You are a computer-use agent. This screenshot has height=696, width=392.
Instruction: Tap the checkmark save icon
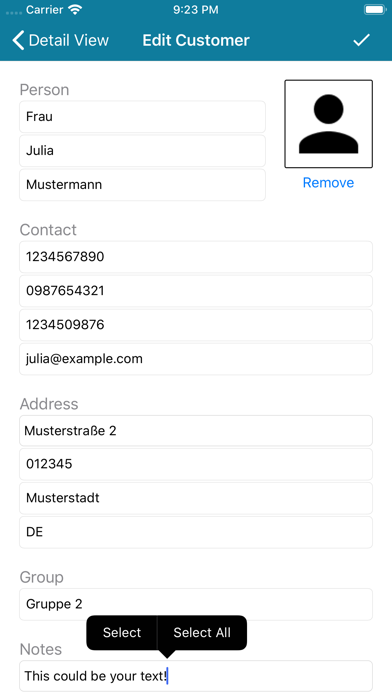361,40
